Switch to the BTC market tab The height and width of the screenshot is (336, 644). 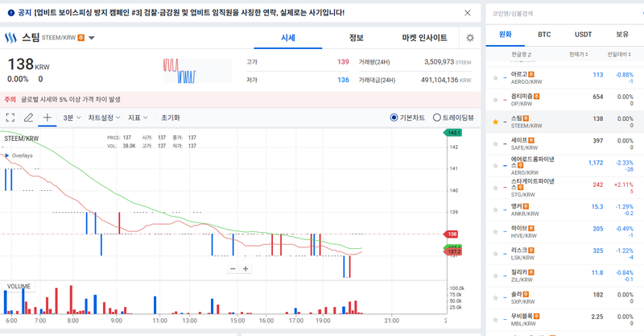[x=544, y=35]
